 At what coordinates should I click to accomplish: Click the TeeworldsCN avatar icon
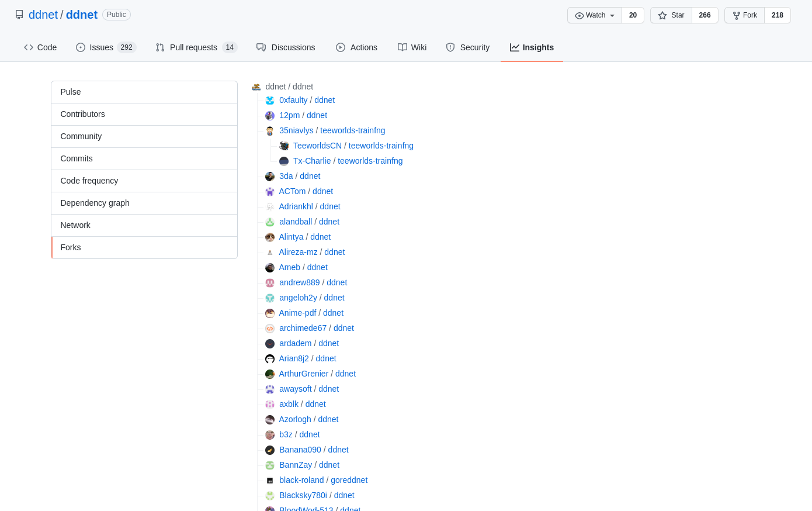point(284,146)
